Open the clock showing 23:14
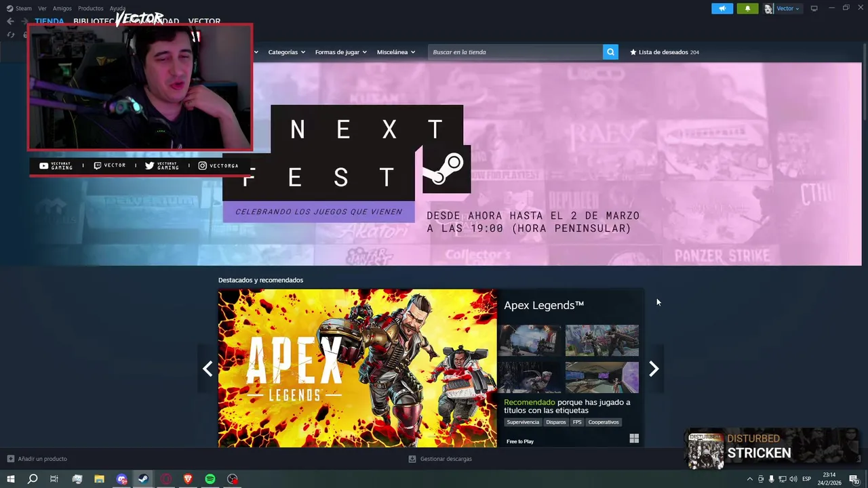 (829, 479)
